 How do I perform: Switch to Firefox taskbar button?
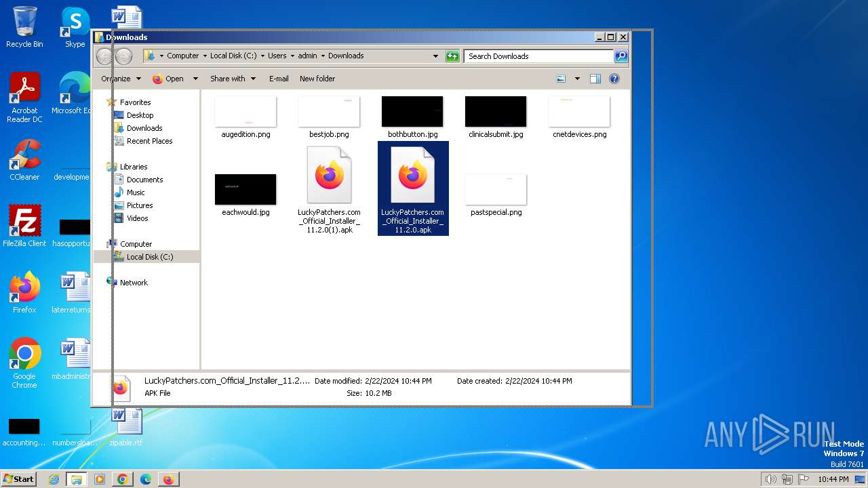168,479
